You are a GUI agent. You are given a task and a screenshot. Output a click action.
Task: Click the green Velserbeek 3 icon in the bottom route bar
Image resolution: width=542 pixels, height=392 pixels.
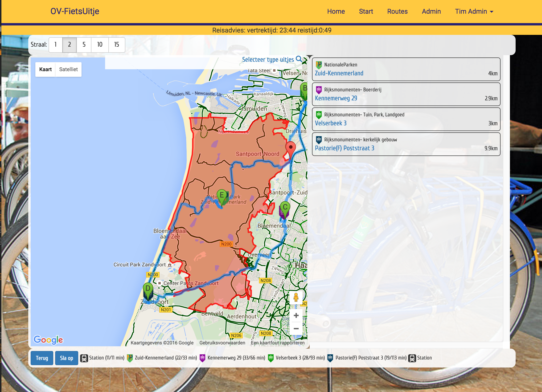(x=271, y=358)
